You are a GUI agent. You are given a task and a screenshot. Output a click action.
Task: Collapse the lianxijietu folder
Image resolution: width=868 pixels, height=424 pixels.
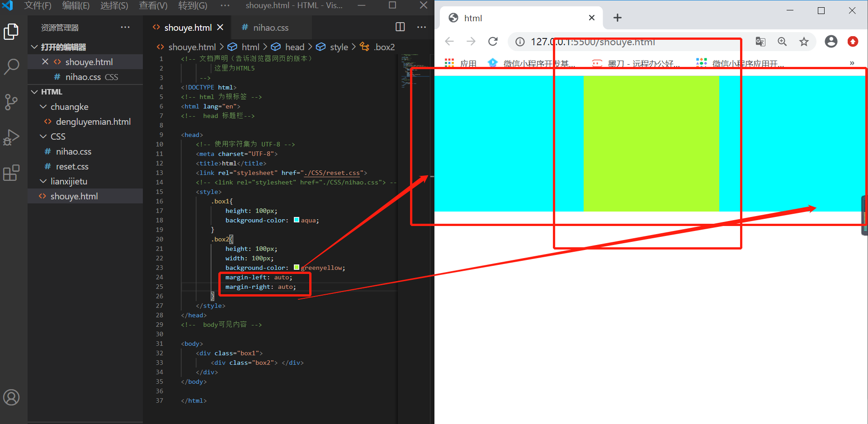(x=43, y=181)
